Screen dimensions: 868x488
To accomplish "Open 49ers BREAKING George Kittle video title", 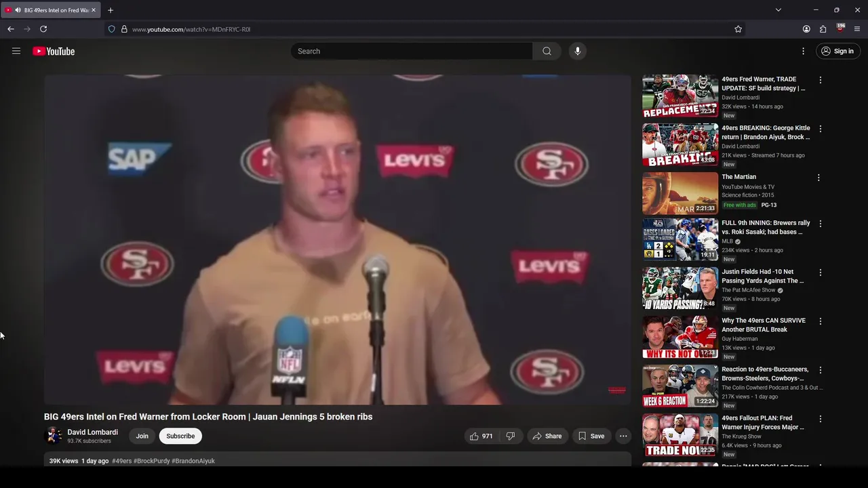I will click(x=766, y=132).
